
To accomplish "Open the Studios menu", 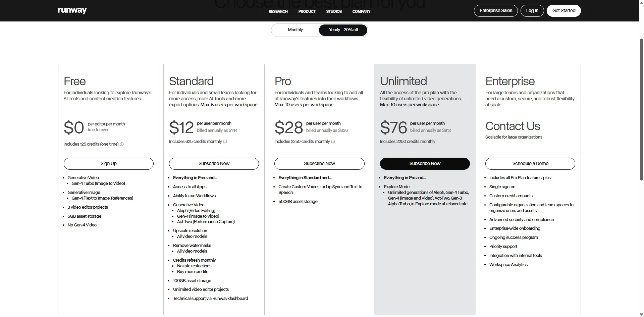I will click(x=334, y=11).
